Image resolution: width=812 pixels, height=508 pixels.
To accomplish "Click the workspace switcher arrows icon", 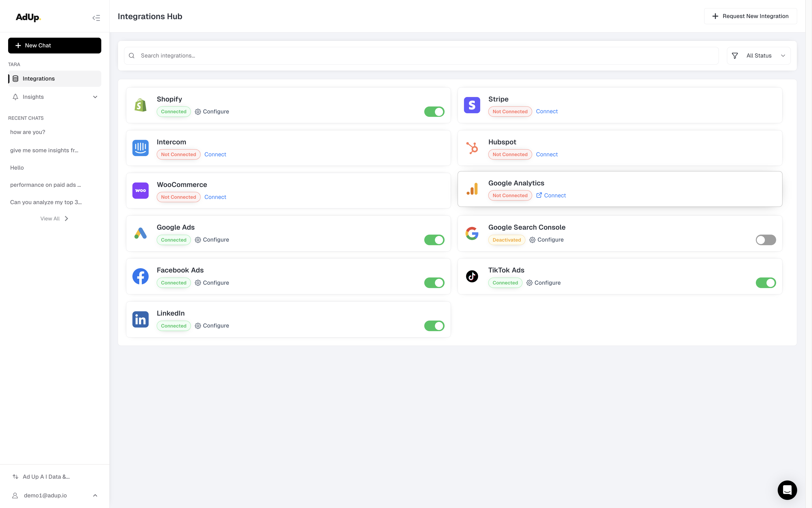I will [x=16, y=476].
